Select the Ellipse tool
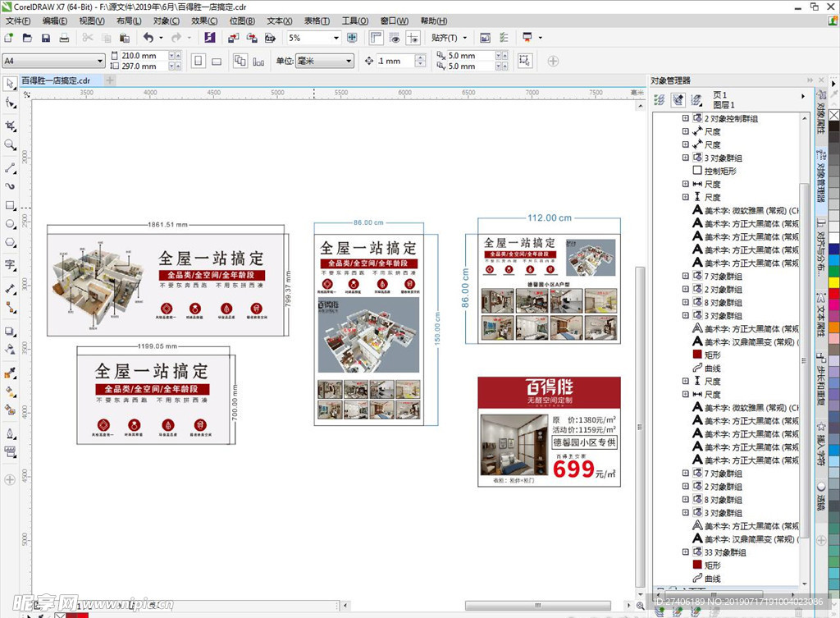840x618 pixels. [x=10, y=224]
